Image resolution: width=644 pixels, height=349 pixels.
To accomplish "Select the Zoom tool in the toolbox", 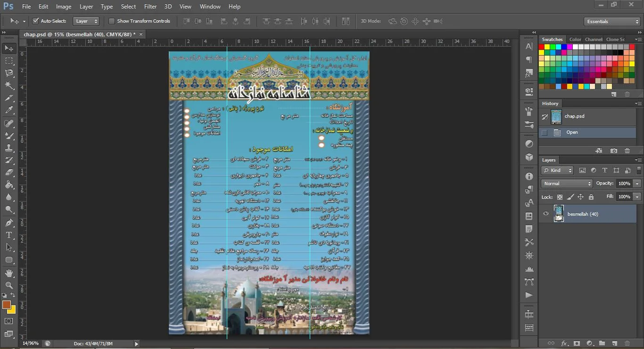I will click(x=9, y=285).
